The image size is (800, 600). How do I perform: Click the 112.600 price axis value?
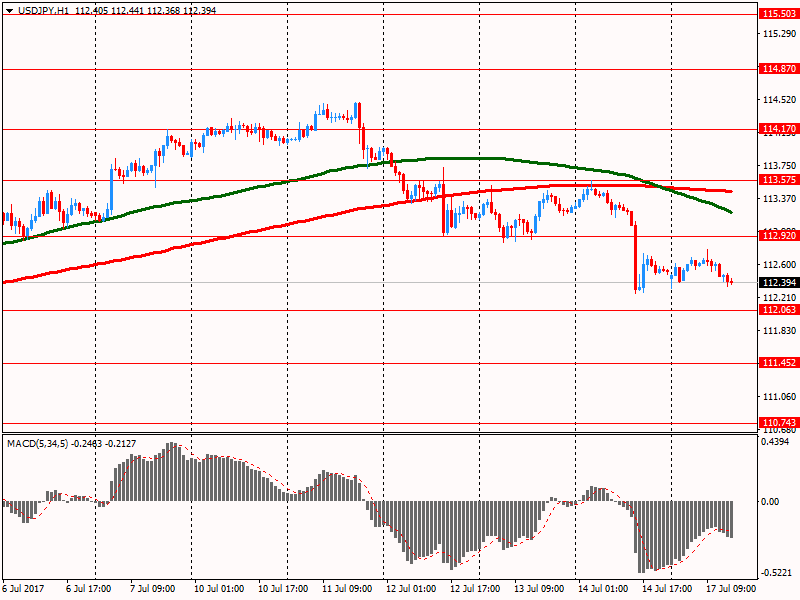coord(779,264)
